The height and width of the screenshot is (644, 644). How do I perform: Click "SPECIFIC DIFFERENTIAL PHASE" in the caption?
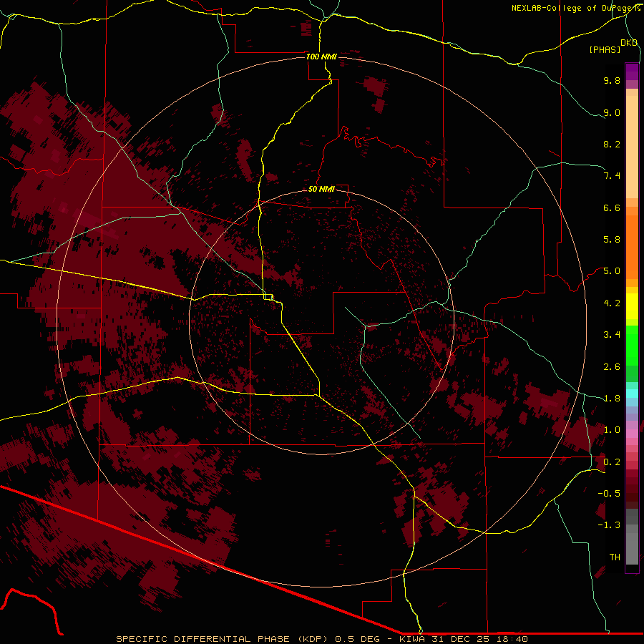(204, 639)
